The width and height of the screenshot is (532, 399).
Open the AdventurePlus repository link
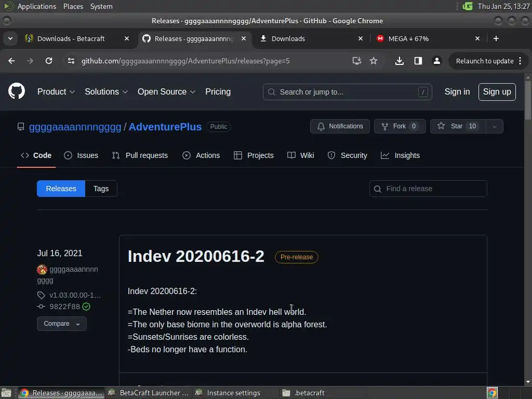(x=165, y=127)
